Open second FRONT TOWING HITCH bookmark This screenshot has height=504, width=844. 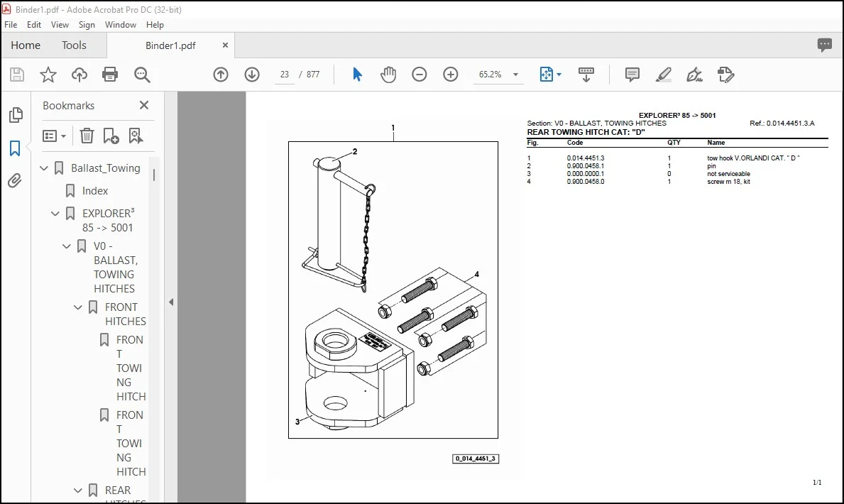131,443
